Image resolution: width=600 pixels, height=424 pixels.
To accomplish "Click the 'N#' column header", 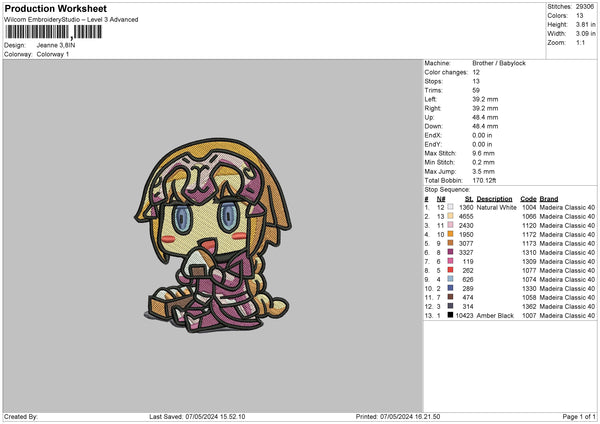I will click(x=441, y=199).
